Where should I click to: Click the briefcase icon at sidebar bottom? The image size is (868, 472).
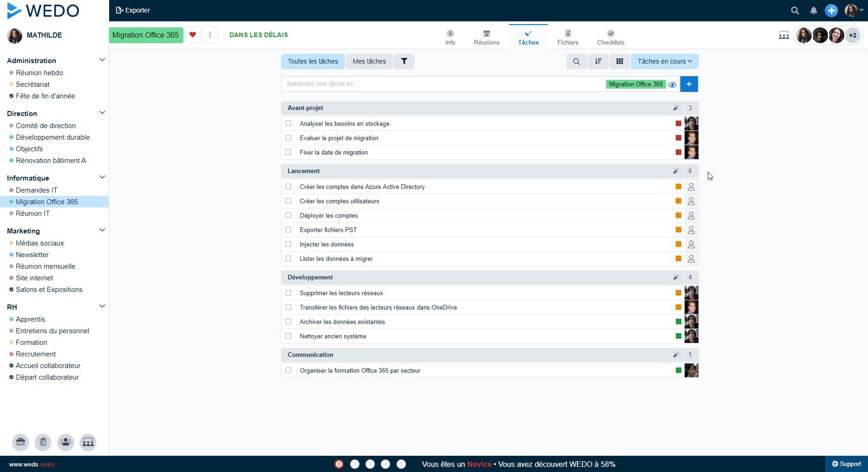tap(20, 442)
